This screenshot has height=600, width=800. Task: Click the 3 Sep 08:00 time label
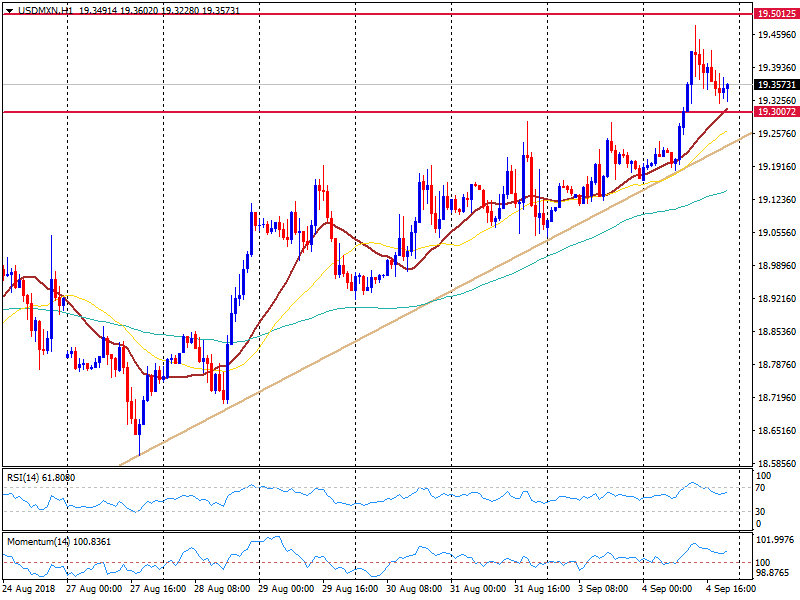point(607,589)
